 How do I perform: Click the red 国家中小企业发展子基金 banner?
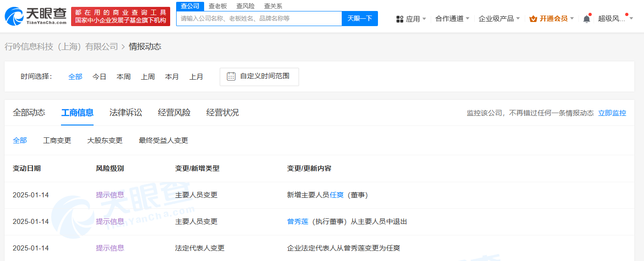tap(121, 16)
